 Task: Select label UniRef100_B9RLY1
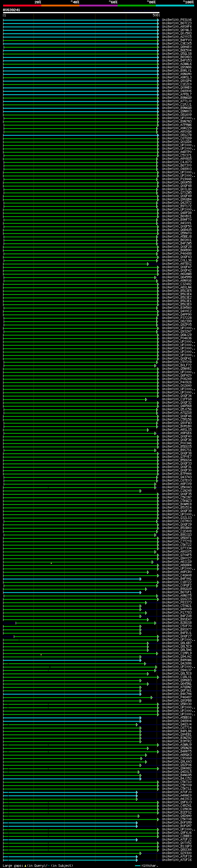click(177, 71)
